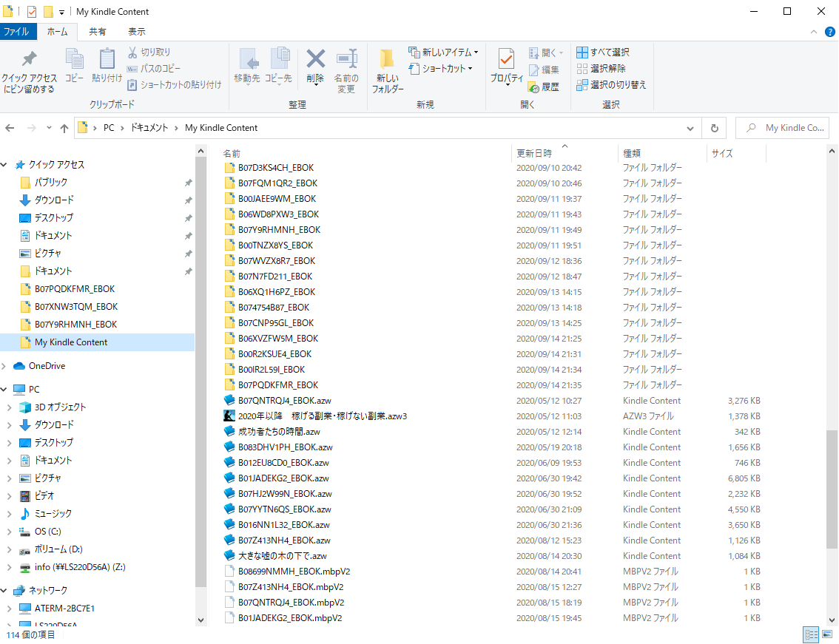Expand the address bar history dropdown
The height and width of the screenshot is (644, 839).
click(x=690, y=129)
